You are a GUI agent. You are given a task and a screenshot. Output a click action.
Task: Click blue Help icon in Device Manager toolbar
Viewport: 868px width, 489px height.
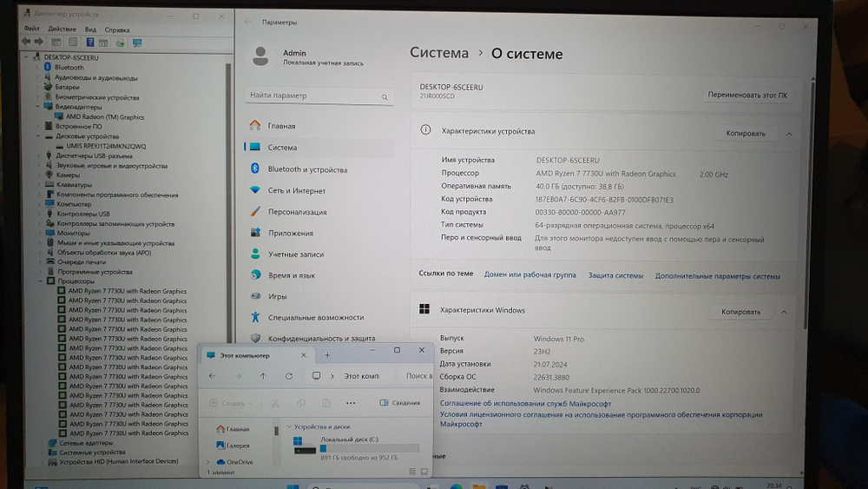click(89, 42)
